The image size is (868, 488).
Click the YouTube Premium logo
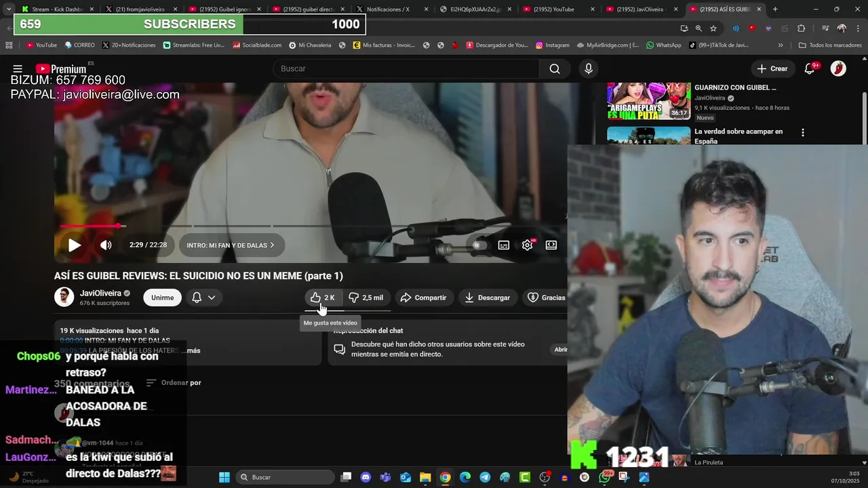61,68
